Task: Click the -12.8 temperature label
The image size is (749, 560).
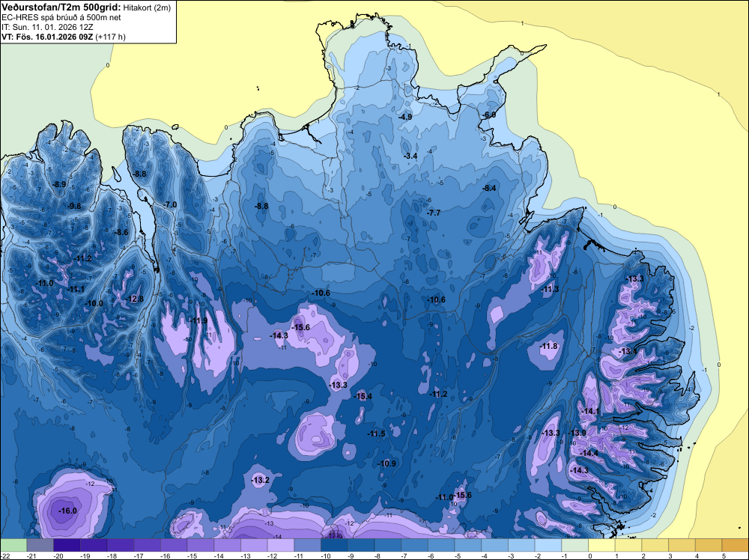Action: tap(134, 299)
